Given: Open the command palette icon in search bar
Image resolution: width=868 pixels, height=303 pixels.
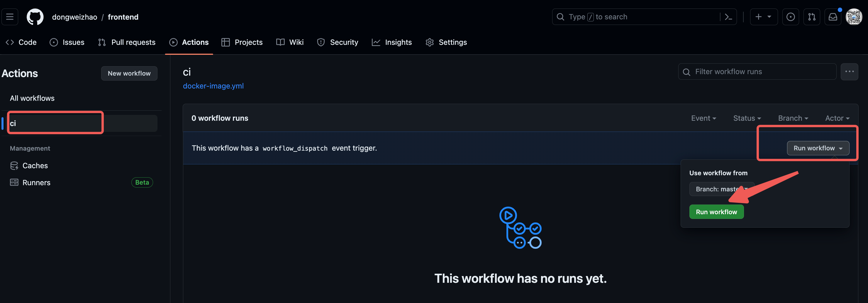Looking at the screenshot, I should point(728,17).
